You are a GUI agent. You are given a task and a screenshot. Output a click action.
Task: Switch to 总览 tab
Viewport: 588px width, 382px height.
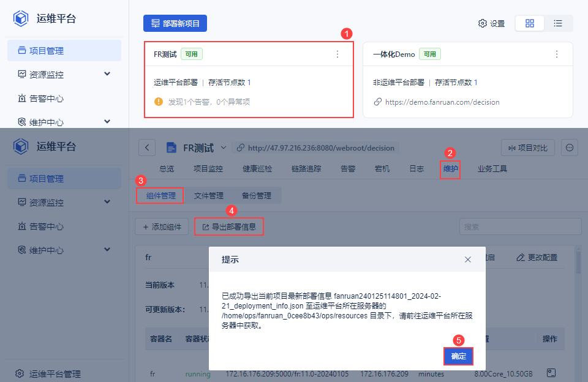coord(167,169)
